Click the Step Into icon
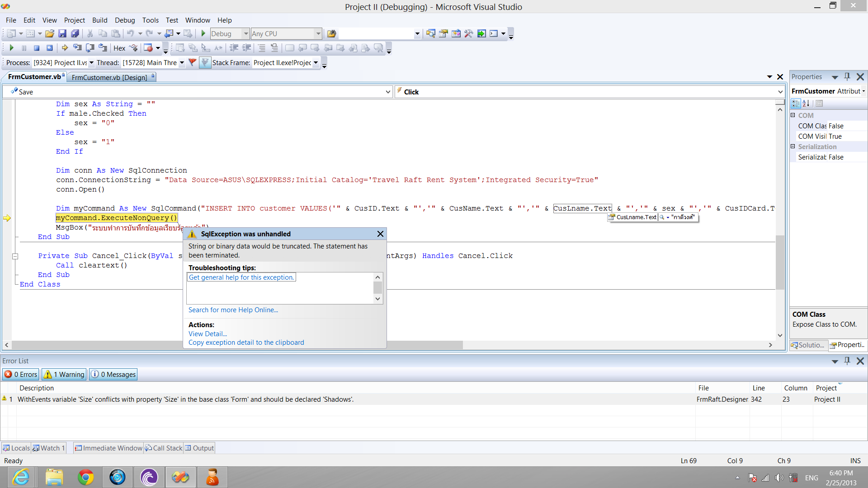868x488 pixels. coord(78,48)
